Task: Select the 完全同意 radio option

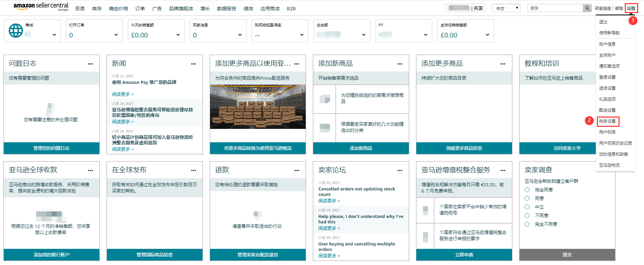Action: pos(527,190)
